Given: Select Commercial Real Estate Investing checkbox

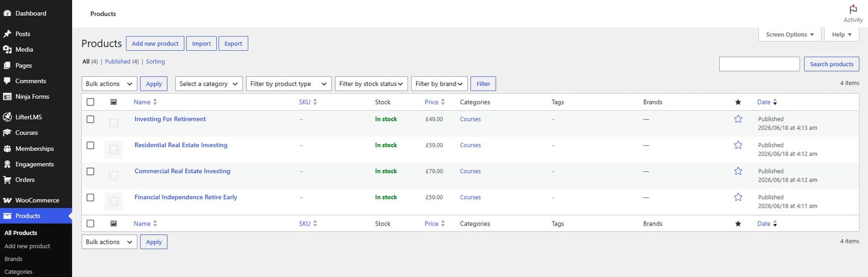Looking at the screenshot, I should coord(91,171).
